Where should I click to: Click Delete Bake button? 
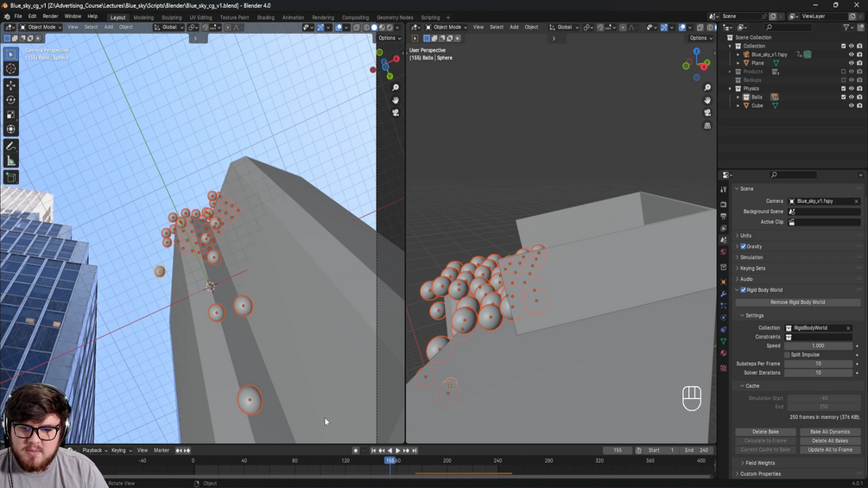coord(765,432)
